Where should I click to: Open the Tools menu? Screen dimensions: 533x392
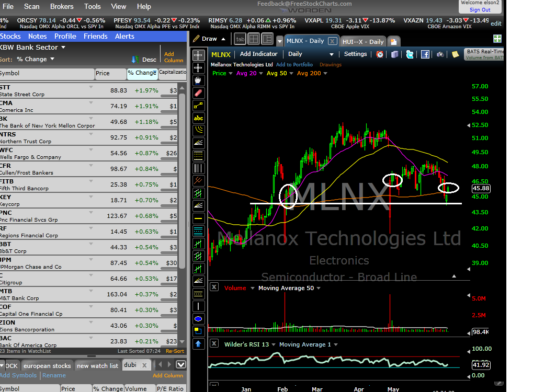coord(93,6)
